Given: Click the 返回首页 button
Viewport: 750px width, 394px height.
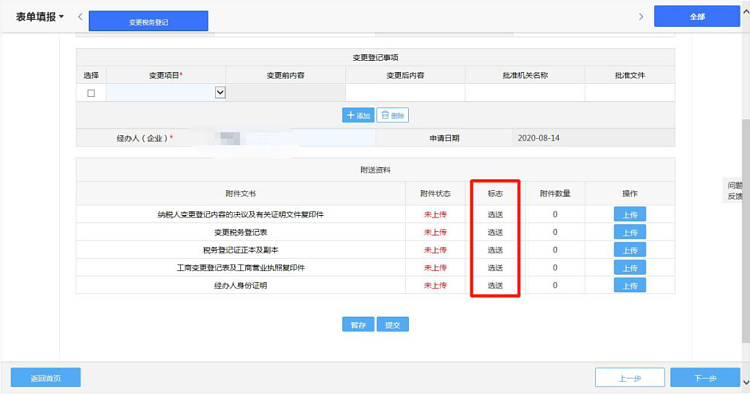Looking at the screenshot, I should [46, 378].
